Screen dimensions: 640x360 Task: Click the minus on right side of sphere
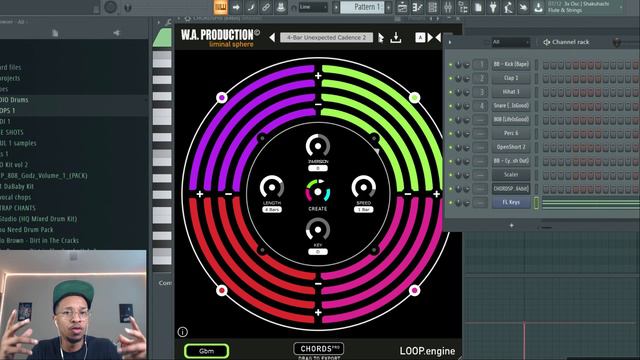tap(407, 194)
